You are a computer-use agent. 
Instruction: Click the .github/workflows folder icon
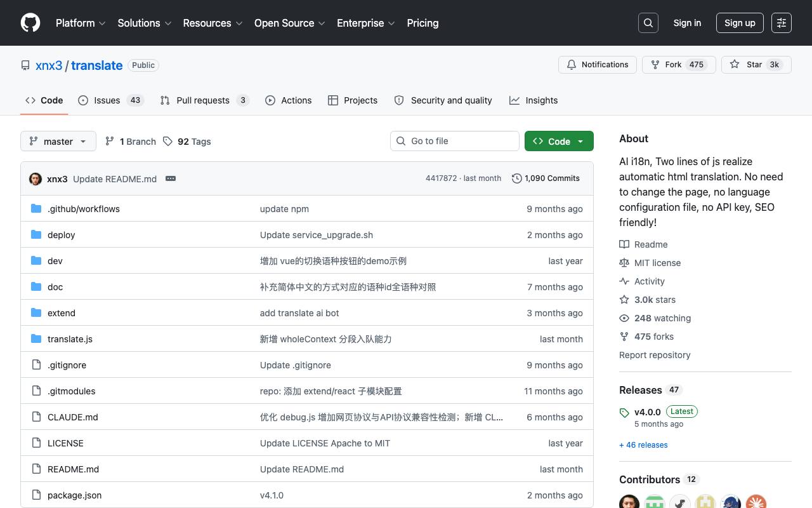coord(36,208)
